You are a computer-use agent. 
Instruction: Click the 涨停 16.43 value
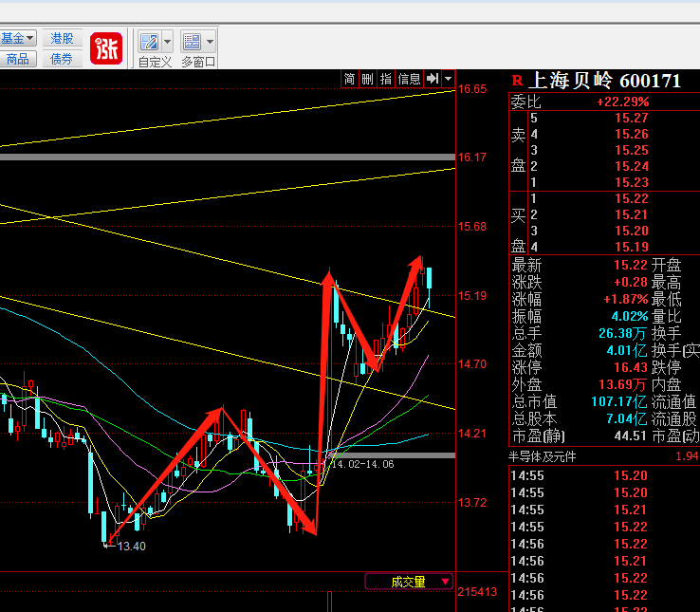click(631, 367)
